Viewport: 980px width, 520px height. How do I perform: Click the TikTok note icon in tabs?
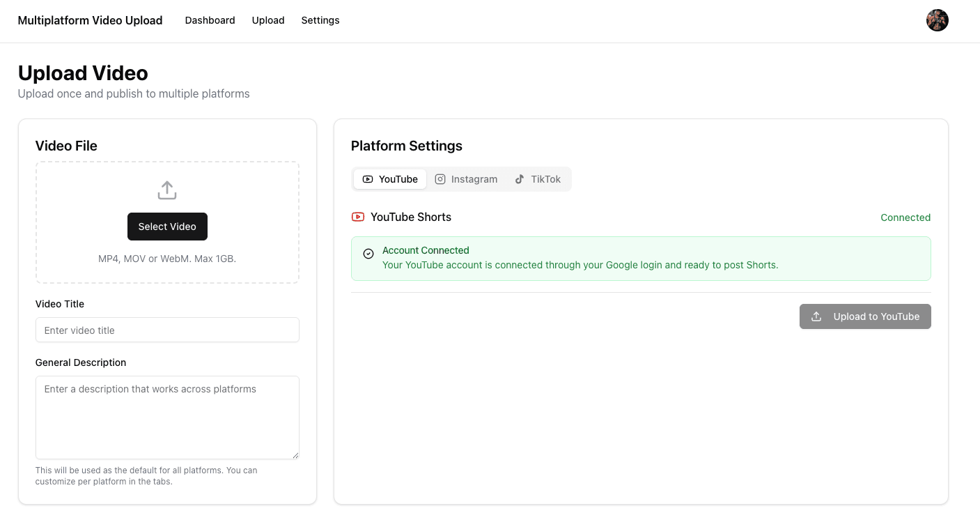click(520, 179)
